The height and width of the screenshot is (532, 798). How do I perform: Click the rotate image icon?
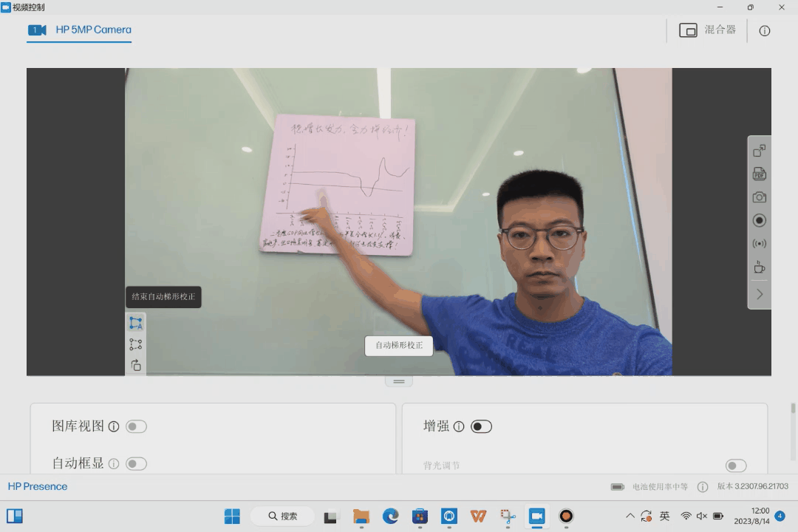pyautogui.click(x=135, y=365)
